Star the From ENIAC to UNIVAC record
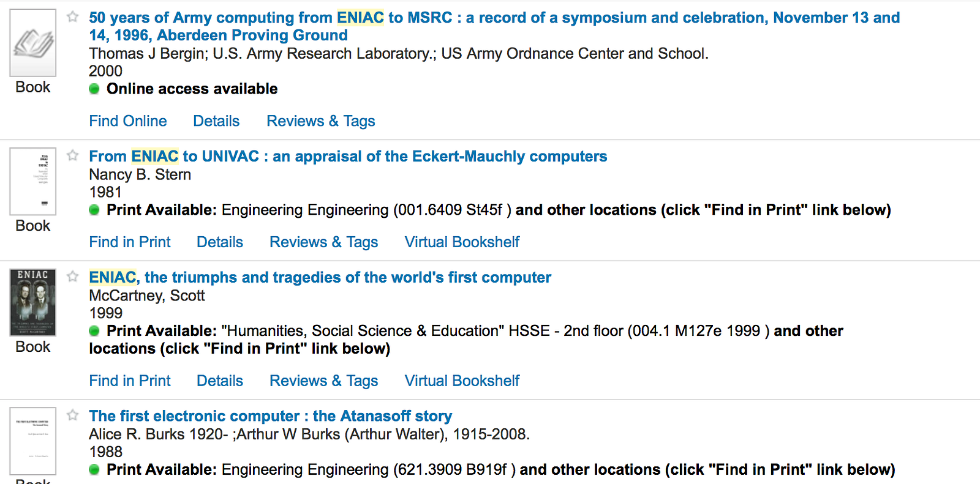Image resolution: width=980 pixels, height=484 pixels. tap(73, 155)
